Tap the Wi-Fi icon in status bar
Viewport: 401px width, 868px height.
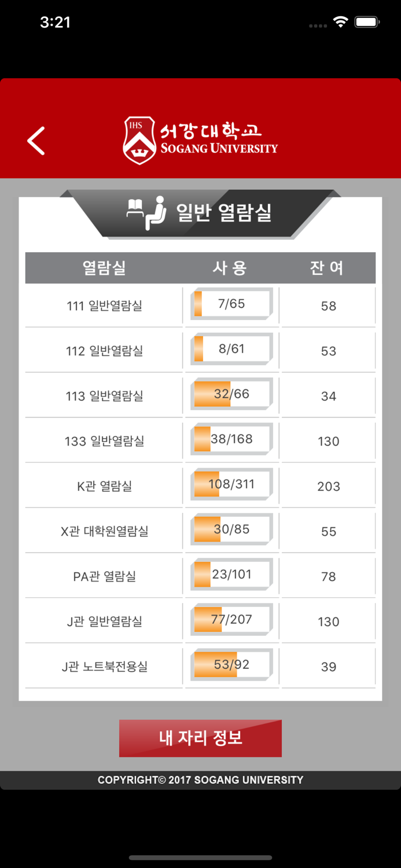pos(340,21)
